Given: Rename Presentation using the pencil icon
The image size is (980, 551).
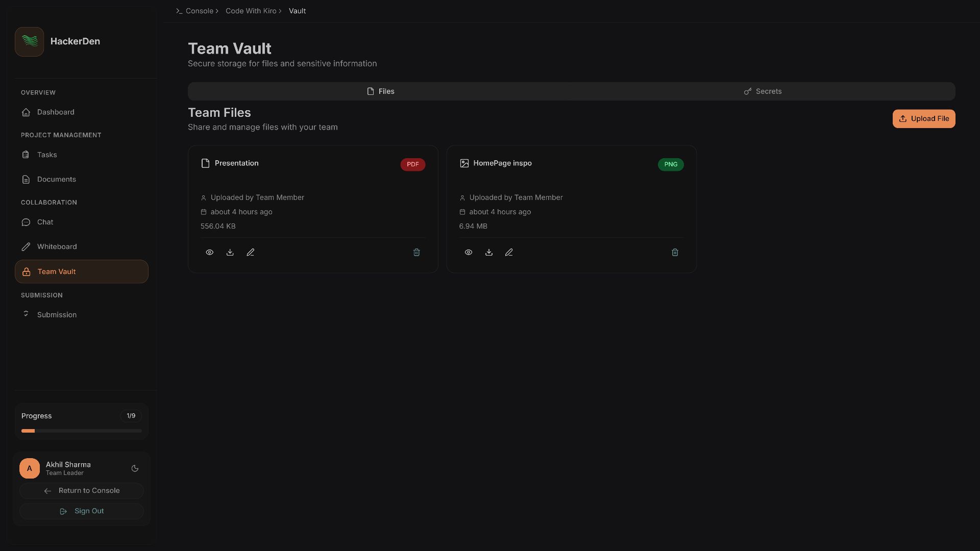Looking at the screenshot, I should pyautogui.click(x=251, y=253).
